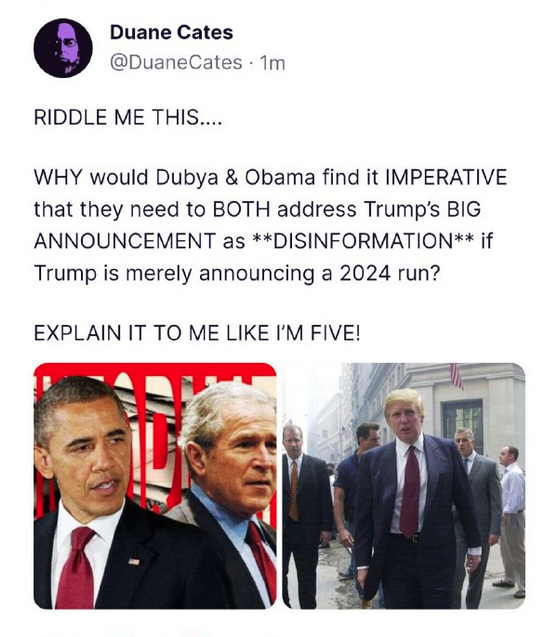Click the man in white shirt at photo edge

[x=512, y=521]
